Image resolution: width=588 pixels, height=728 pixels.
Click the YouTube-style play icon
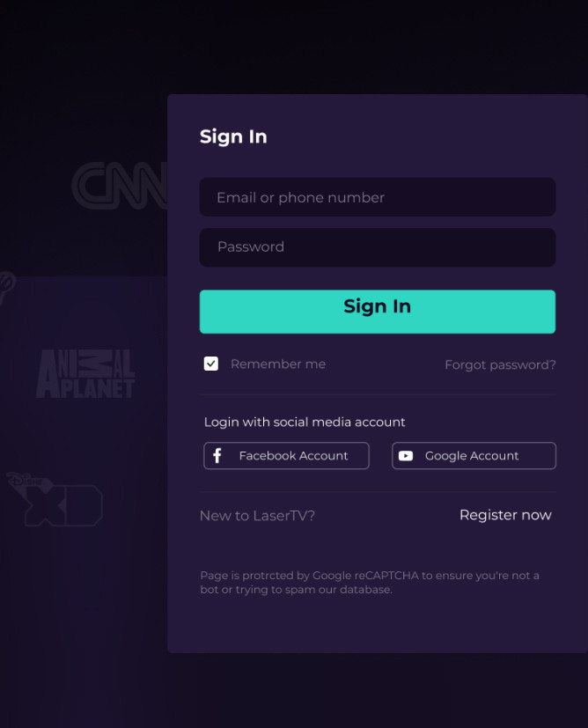tap(406, 456)
